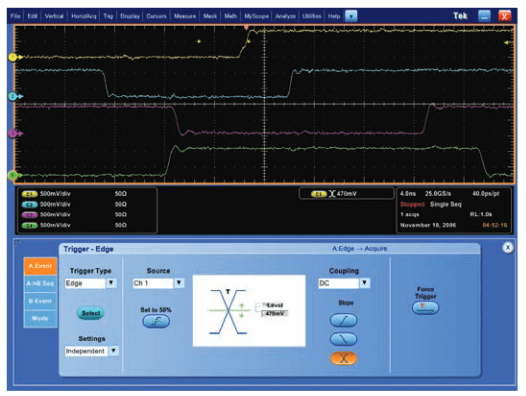Close the Trigger control panel
This screenshot has height=396, width=526.
[x=508, y=248]
